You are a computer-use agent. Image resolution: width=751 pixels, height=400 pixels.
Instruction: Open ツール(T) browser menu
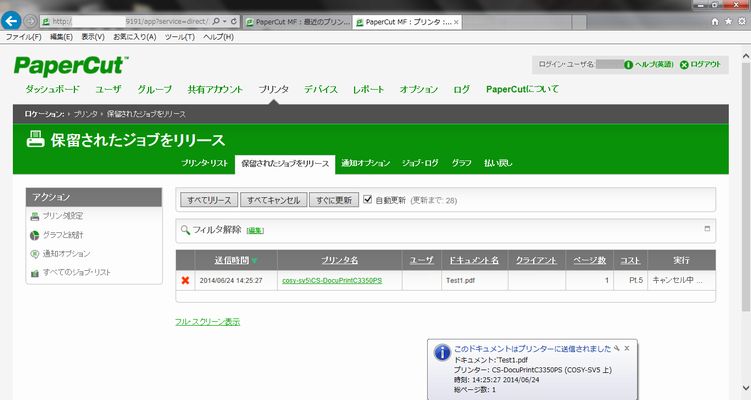pos(180,37)
